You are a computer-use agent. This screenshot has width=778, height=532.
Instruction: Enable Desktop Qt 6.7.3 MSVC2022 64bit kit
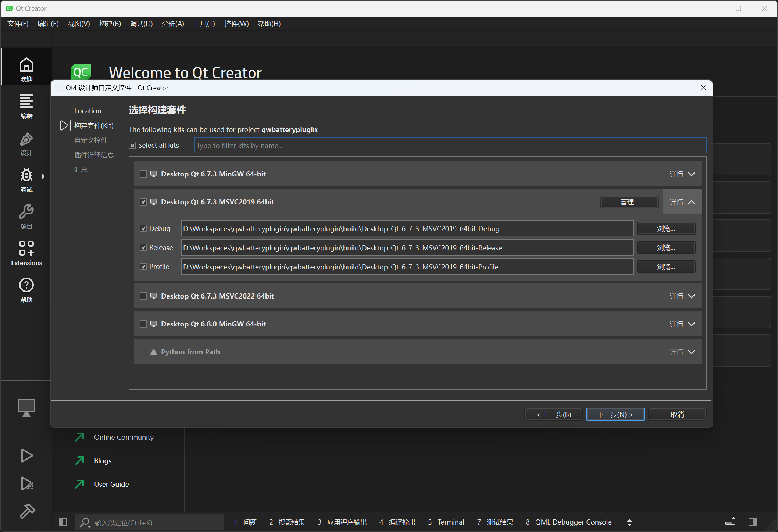[x=143, y=296]
